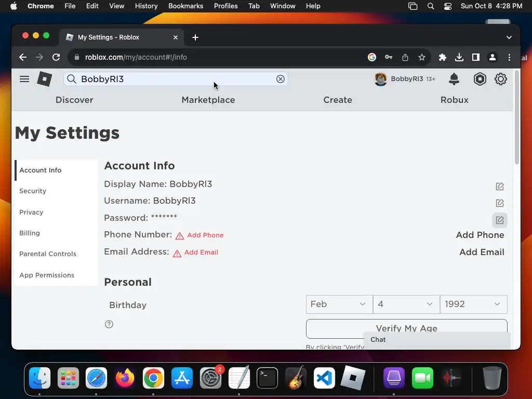The height and width of the screenshot is (399, 532).
Task: Click BobbyRl3 avatar thumbnail in header
Action: tap(380, 79)
